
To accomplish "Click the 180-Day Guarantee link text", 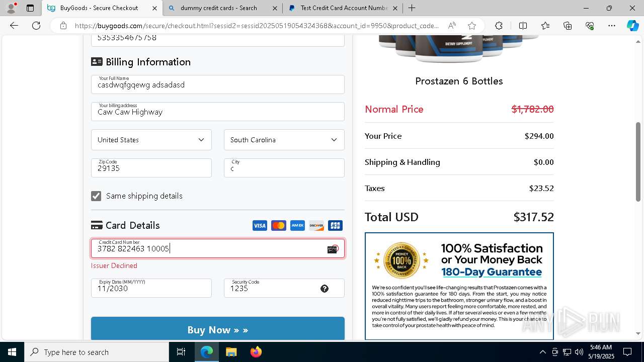I will (492, 272).
